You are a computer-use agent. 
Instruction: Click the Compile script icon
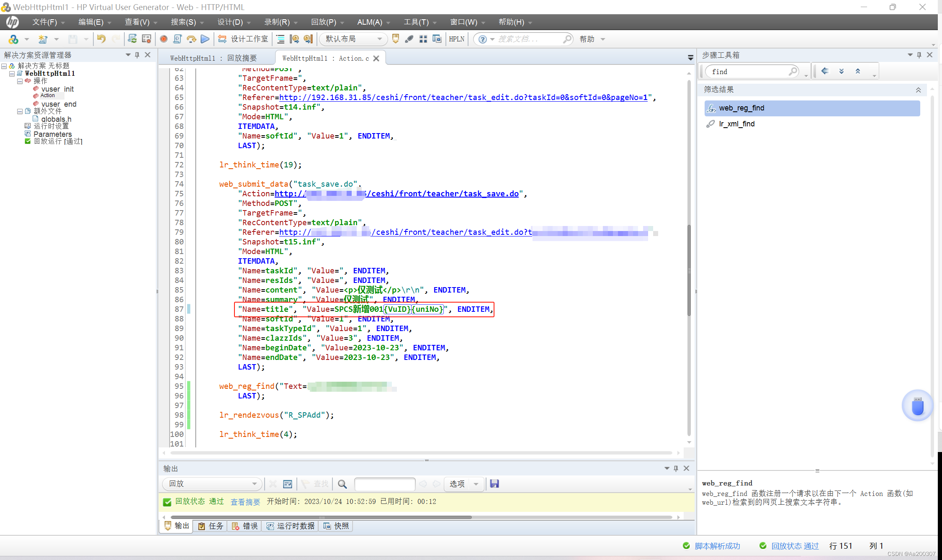tap(177, 39)
